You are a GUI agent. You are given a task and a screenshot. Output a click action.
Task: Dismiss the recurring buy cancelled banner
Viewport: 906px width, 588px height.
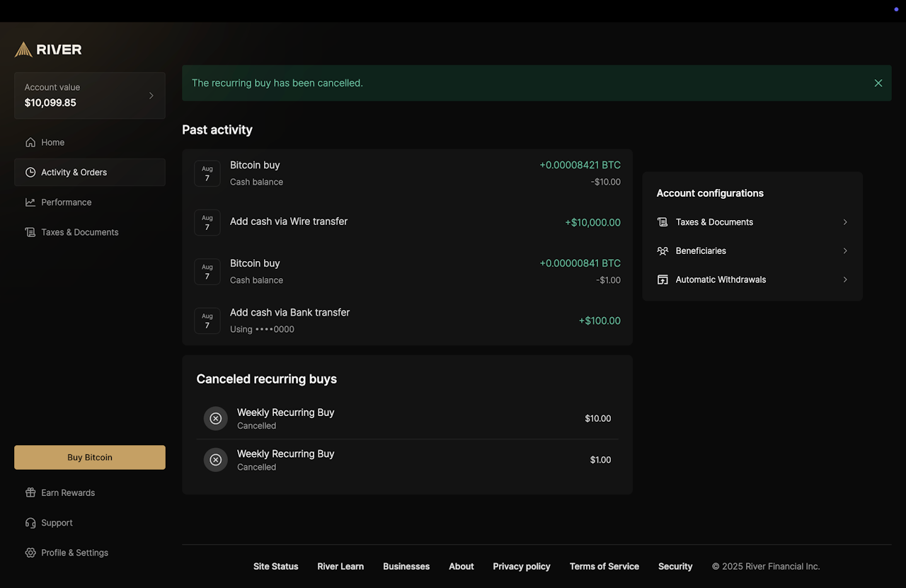(x=878, y=83)
